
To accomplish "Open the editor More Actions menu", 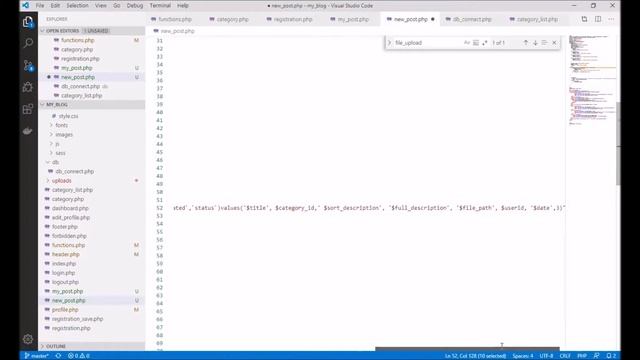I will click(x=611, y=19).
